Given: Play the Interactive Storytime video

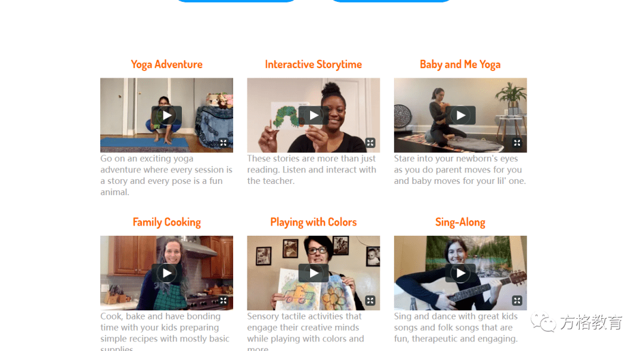Looking at the screenshot, I should click(x=314, y=115).
